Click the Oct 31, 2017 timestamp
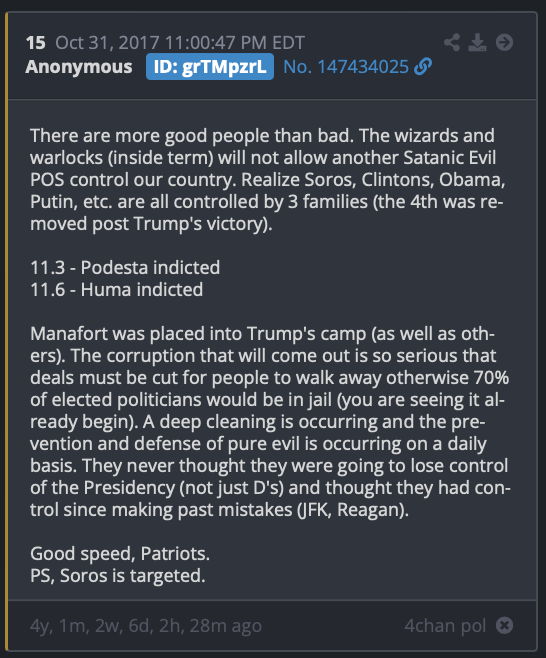Screen dimensions: 546x658 coord(180,43)
